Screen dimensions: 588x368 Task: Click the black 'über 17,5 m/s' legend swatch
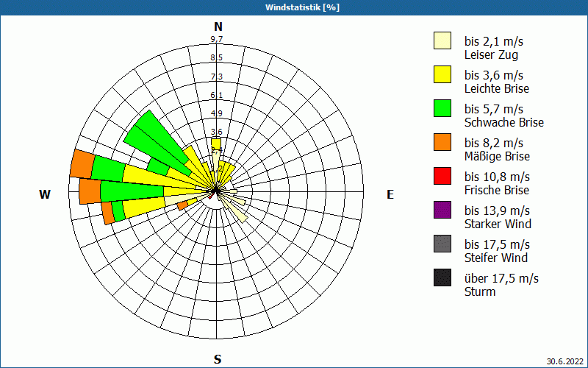pos(442,277)
